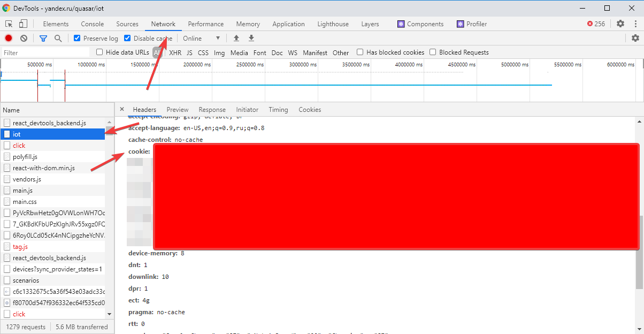Toggle the device toolbar icon
This screenshot has height=334, width=644.
(x=23, y=24)
